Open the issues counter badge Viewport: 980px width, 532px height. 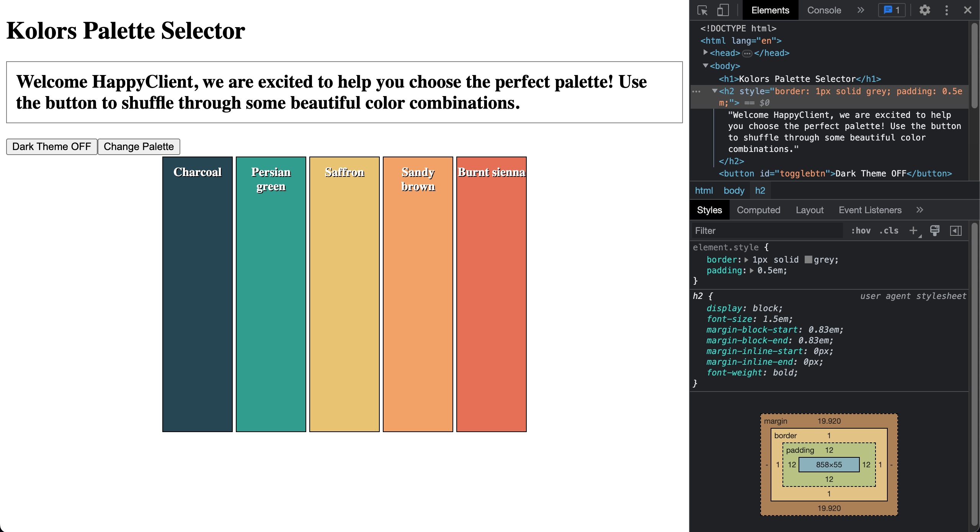click(892, 10)
